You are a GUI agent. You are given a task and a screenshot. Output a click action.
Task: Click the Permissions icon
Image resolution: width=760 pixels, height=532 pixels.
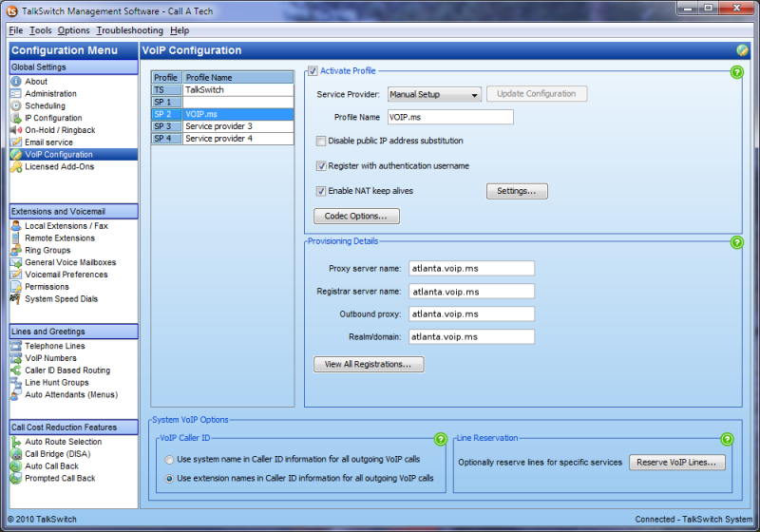click(16, 286)
